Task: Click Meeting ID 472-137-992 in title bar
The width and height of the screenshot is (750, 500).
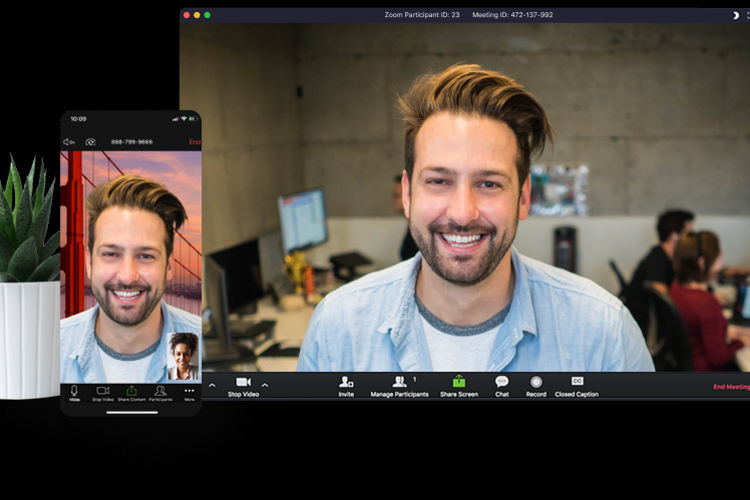Action: (x=513, y=15)
